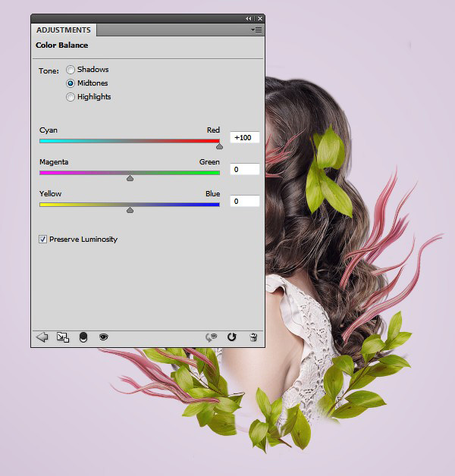Click the Green label
This screenshot has height=476, width=455.
coord(209,161)
